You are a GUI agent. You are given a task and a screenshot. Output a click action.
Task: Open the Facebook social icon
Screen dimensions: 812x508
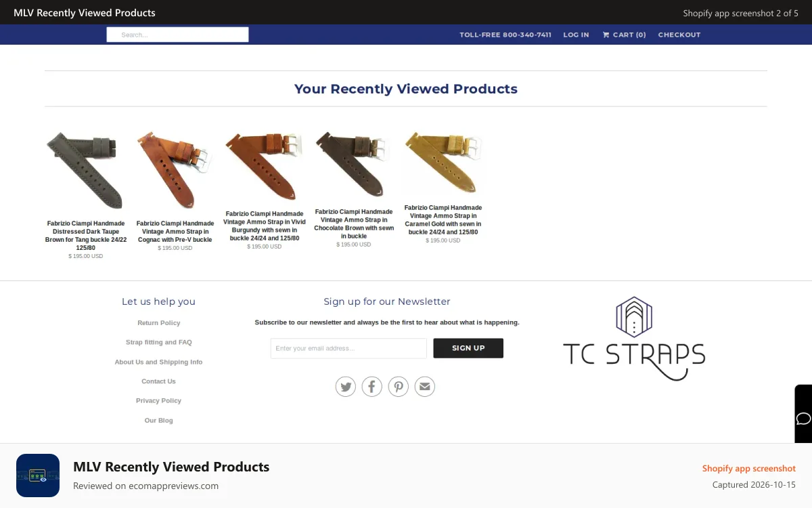[372, 387]
